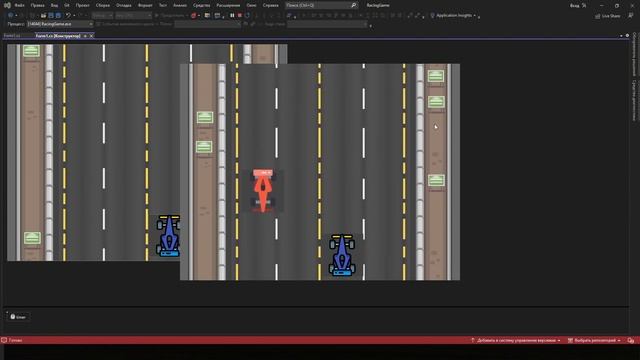Image resolution: width=640 pixels, height=360 pixels.
Task: Open the Сборка menu
Action: pyautogui.click(x=103, y=5)
